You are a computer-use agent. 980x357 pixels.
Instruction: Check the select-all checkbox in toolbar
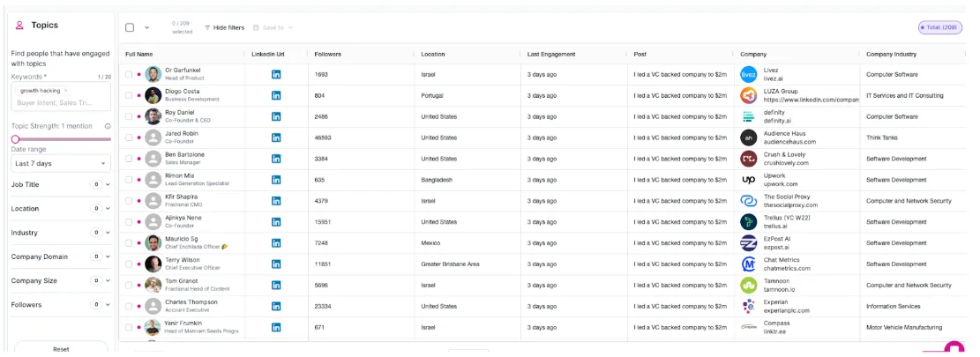point(130,27)
